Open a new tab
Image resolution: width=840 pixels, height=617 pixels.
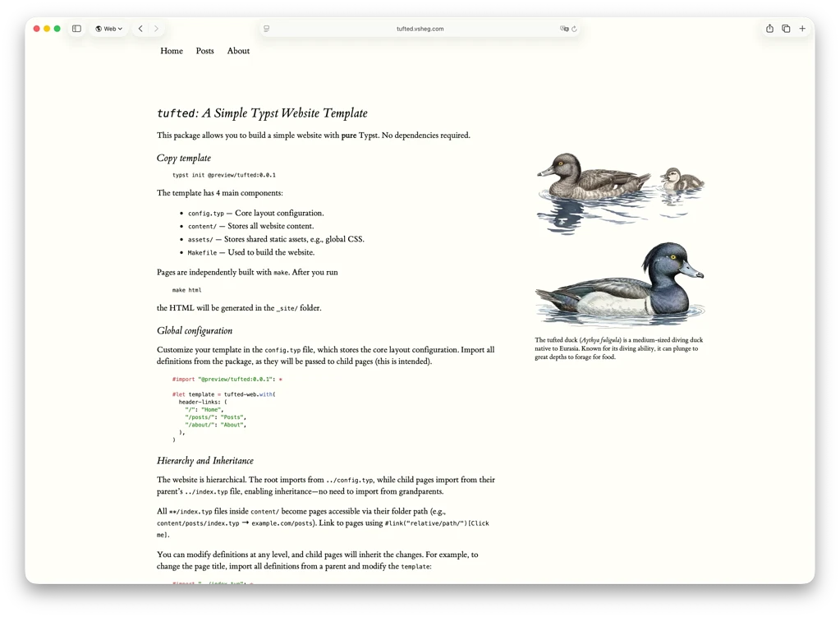(x=802, y=29)
